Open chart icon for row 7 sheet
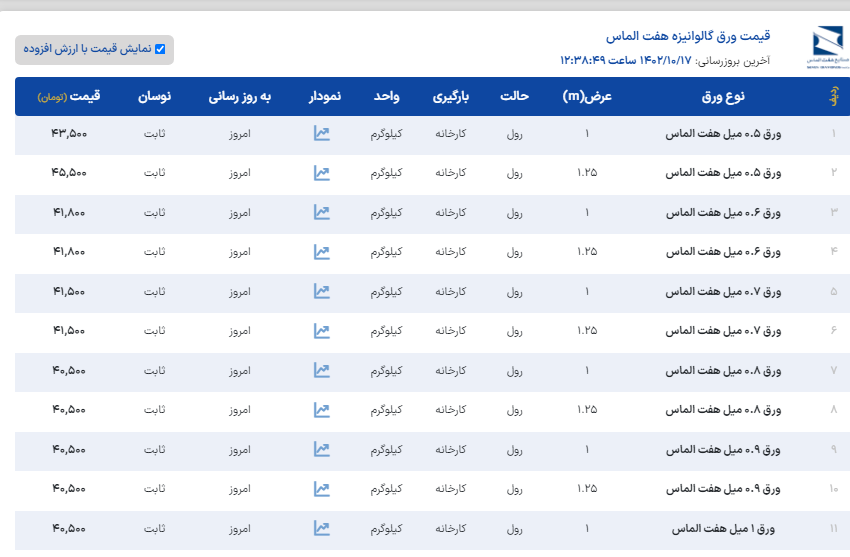 click(x=321, y=370)
